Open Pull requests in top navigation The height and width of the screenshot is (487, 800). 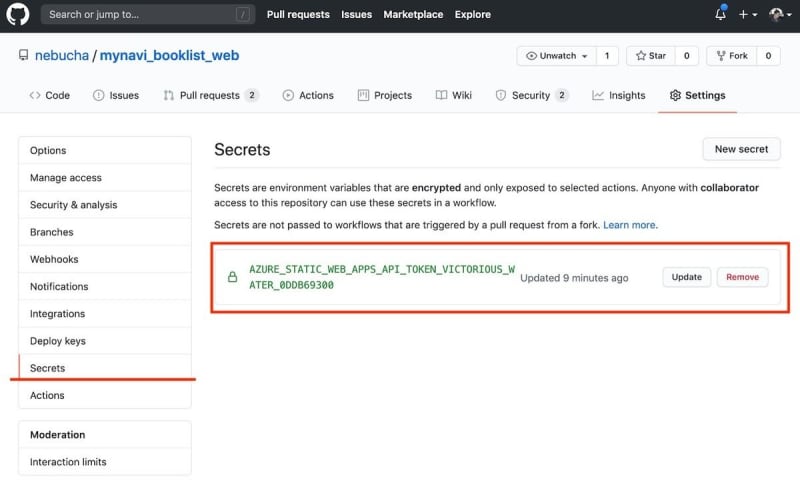click(x=298, y=14)
